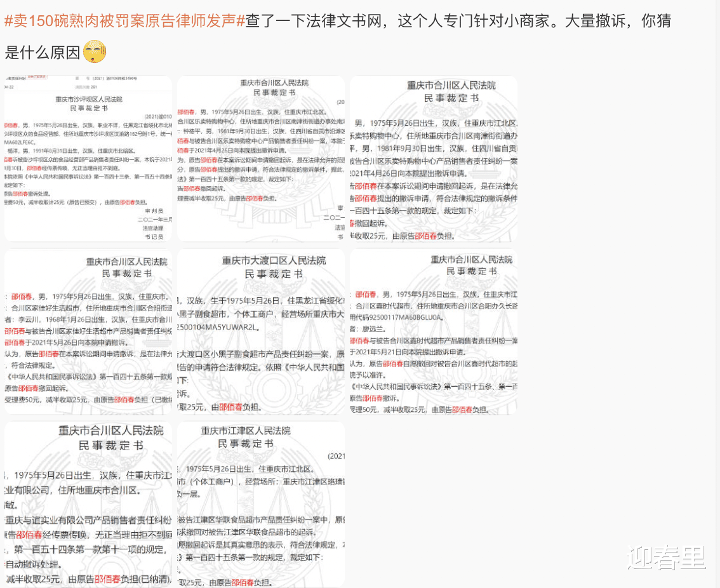The height and width of the screenshot is (588, 720).
Task: View the 沙坪坝区人民法院 ruling thumbnail
Action: pyautogui.click(x=88, y=159)
